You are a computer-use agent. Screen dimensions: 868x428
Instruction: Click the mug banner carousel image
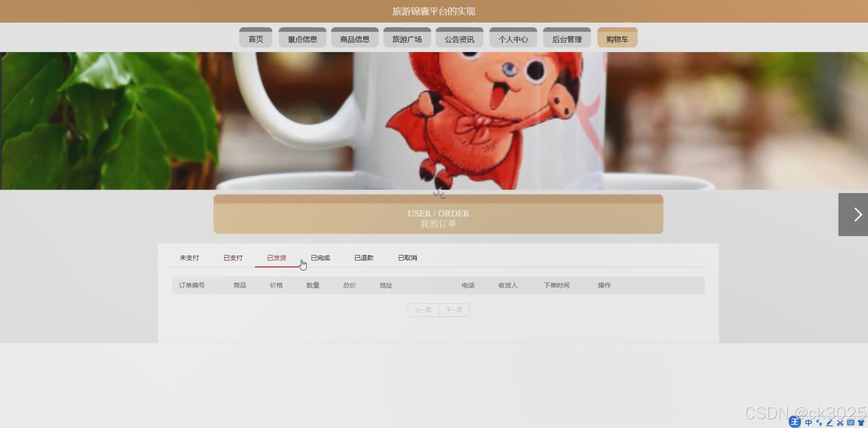pos(433,121)
